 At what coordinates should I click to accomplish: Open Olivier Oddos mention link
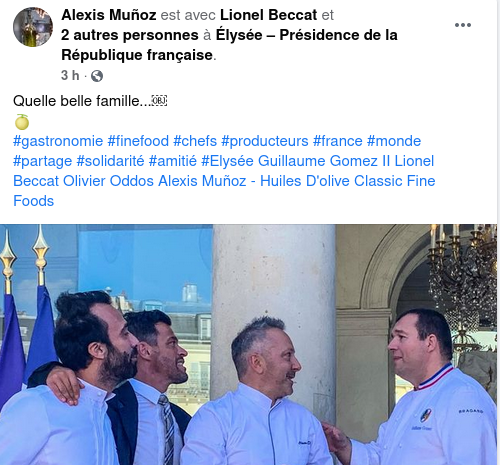click(108, 181)
